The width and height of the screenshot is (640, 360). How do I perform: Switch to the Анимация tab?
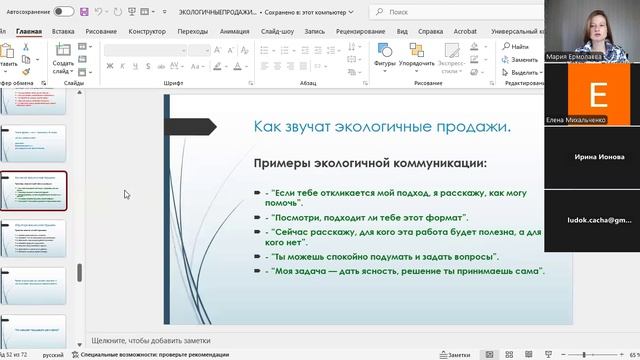[x=234, y=31]
